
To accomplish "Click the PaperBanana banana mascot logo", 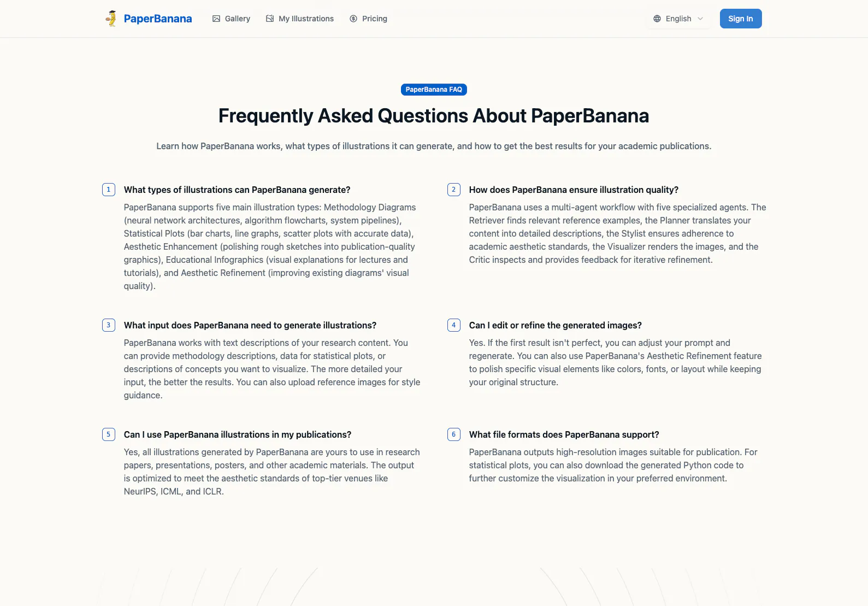I will tap(111, 19).
